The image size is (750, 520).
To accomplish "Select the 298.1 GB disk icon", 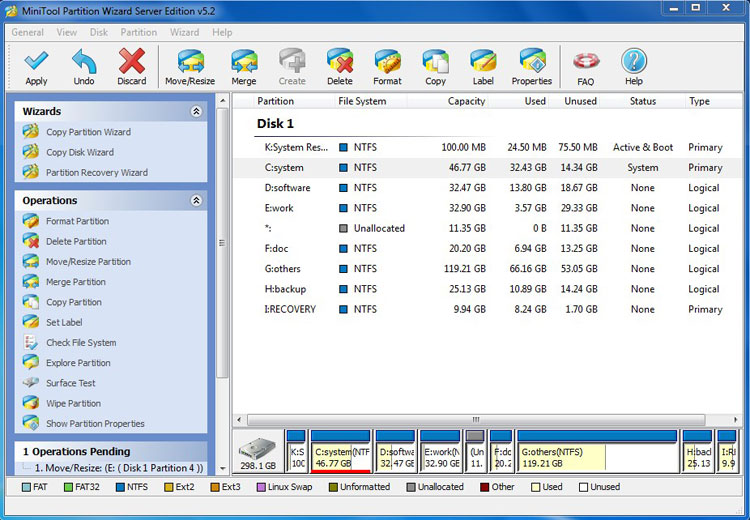I will point(258,453).
